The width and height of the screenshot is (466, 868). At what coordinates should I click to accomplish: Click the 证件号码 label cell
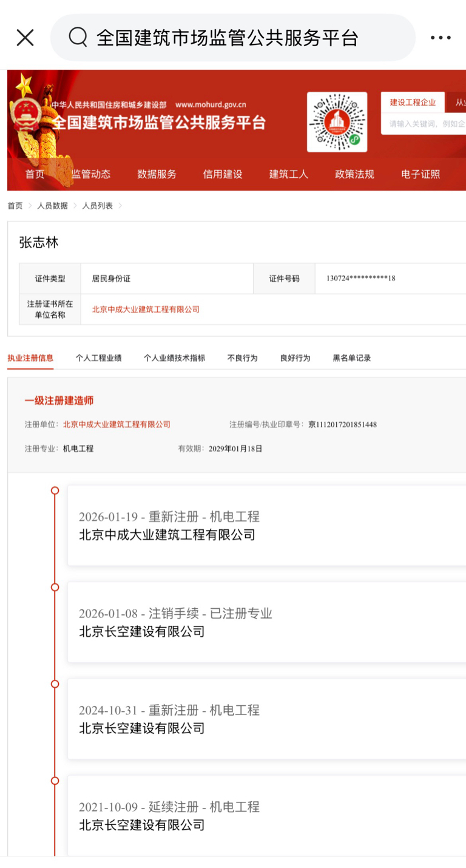pos(284,279)
